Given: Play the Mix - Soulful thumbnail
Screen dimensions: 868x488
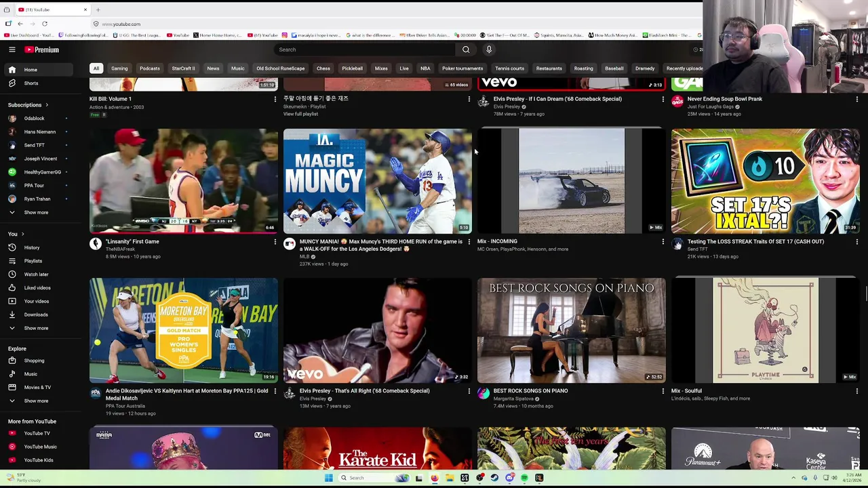Looking at the screenshot, I should (765, 330).
